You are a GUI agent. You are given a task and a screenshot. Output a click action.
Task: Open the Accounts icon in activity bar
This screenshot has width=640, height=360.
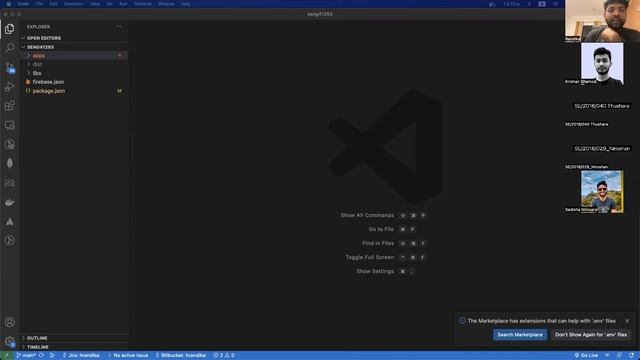[x=9, y=322]
